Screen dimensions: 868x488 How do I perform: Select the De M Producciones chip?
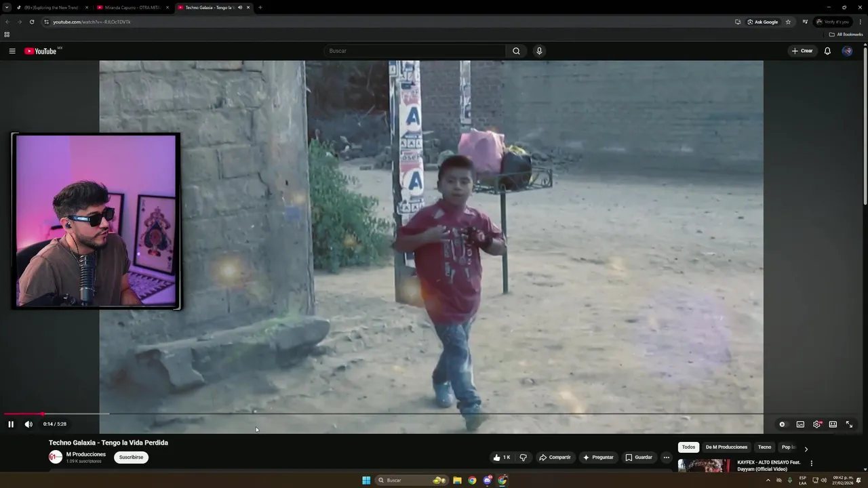coord(726,447)
